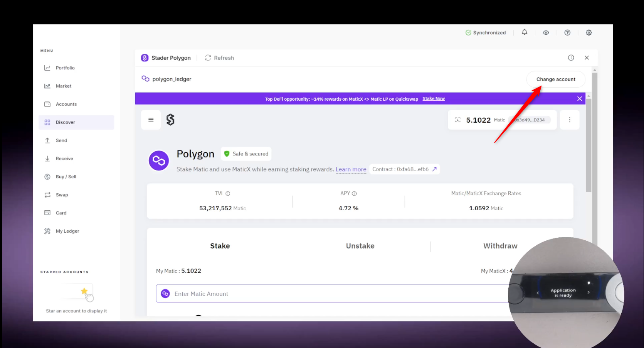
Task: Click the Discover grid icon
Action: coord(47,122)
